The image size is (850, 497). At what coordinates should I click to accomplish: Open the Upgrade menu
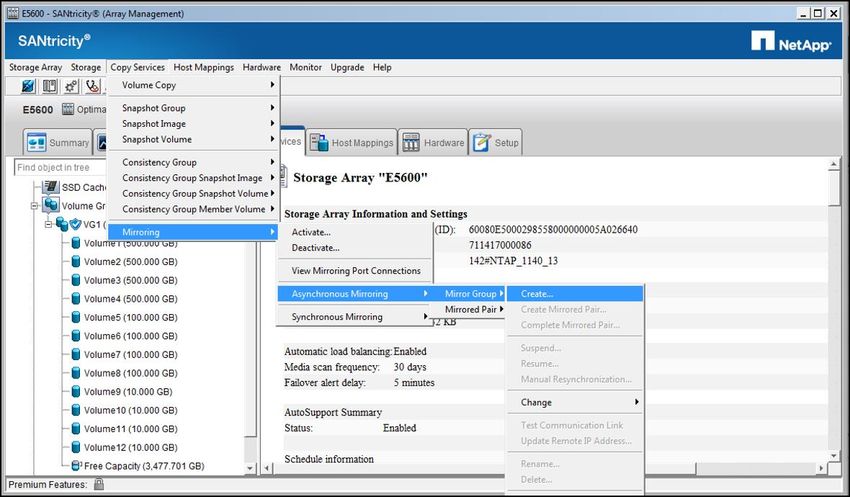[x=347, y=67]
